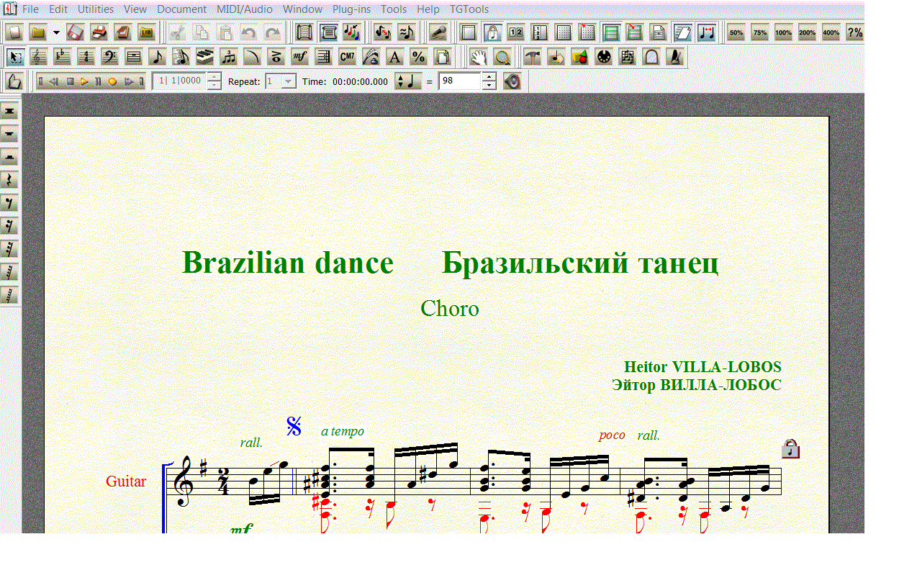917x588 pixels.
Task: Toggle the lock note toolbar button
Action: 492,32
